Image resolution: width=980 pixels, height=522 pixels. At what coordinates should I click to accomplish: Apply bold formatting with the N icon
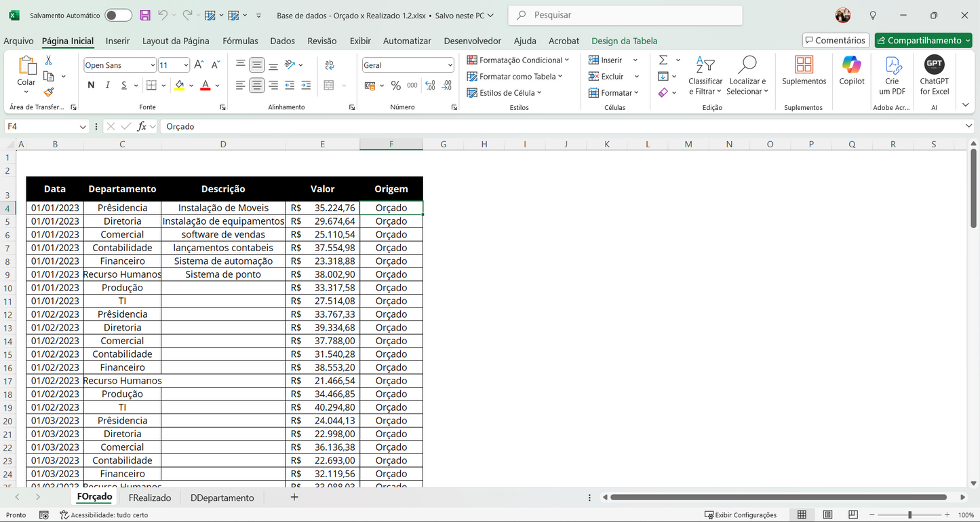click(91, 85)
